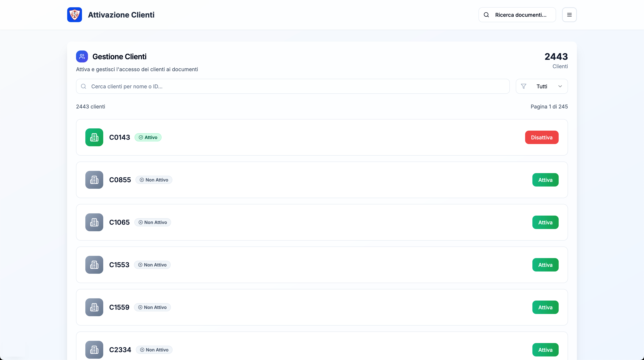Click the funnel filter icon
The height and width of the screenshot is (360, 644).
pyautogui.click(x=523, y=86)
